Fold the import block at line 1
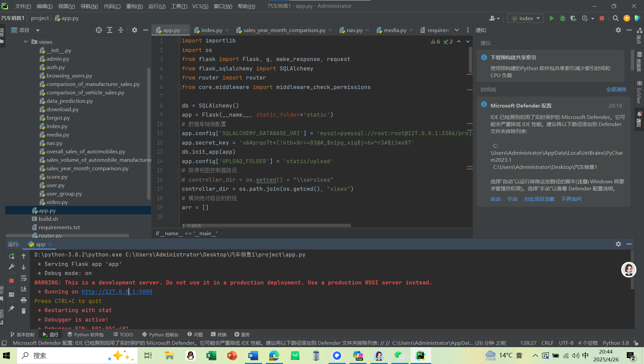 [179, 41]
